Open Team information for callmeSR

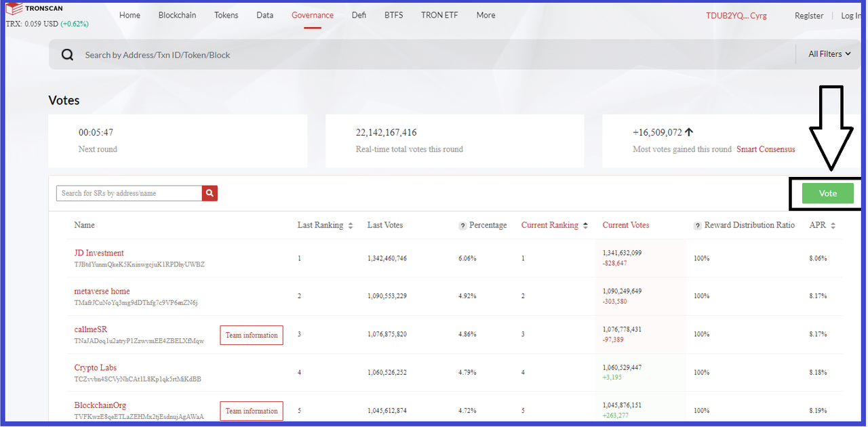pos(252,335)
